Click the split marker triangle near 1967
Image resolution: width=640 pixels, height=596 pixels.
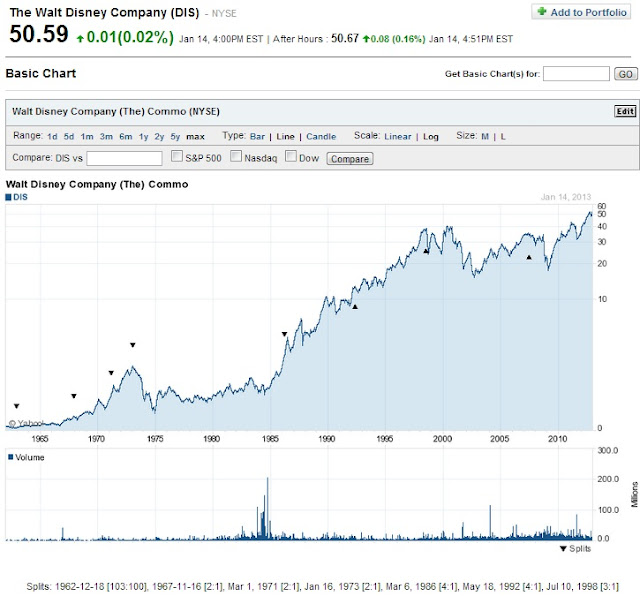coord(74,396)
